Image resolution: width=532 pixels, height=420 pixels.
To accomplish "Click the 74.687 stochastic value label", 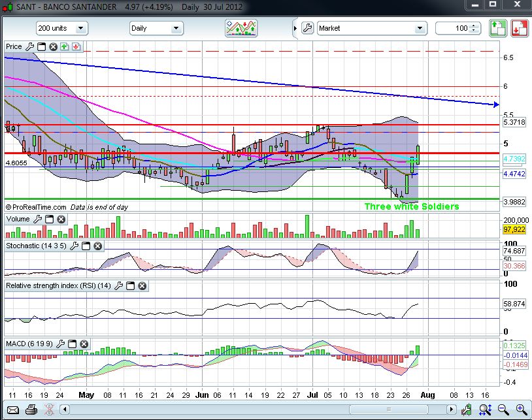I will click(514, 251).
